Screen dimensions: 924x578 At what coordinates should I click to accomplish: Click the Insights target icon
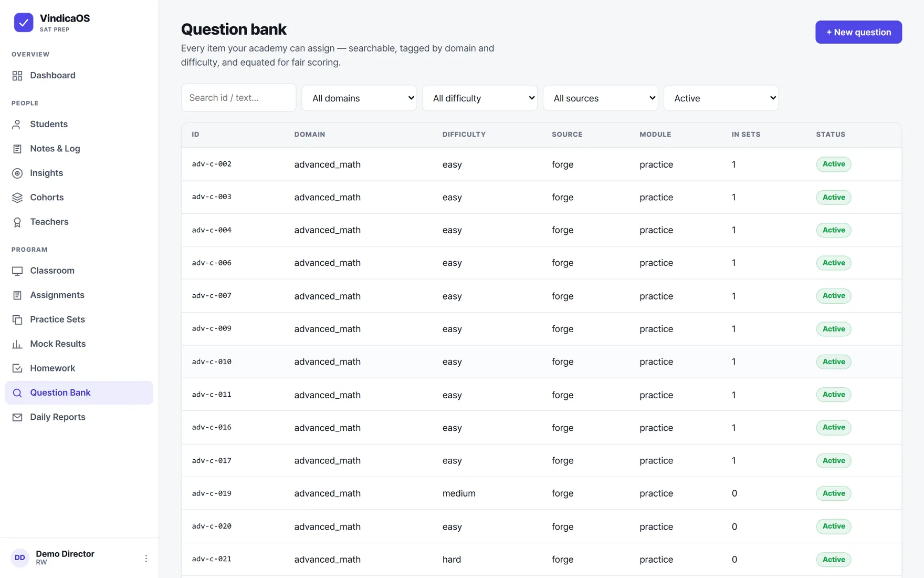[x=17, y=173]
